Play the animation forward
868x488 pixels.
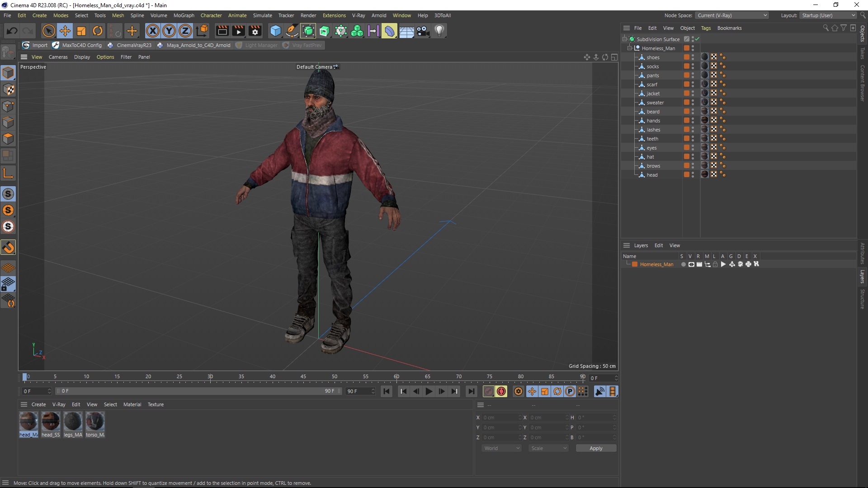[x=429, y=391]
